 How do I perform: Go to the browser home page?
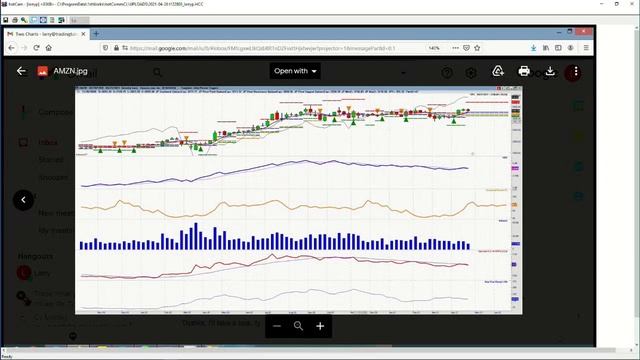[x=49, y=48]
